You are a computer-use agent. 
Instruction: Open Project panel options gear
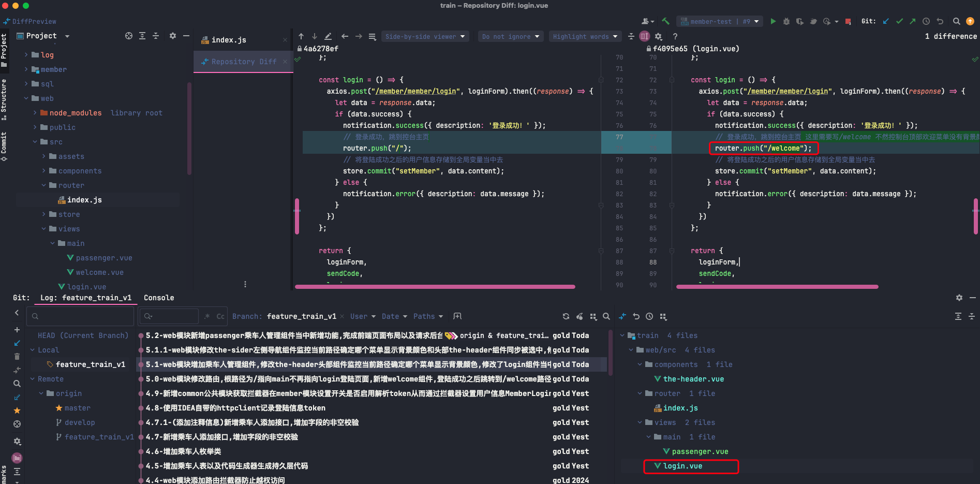pos(173,36)
